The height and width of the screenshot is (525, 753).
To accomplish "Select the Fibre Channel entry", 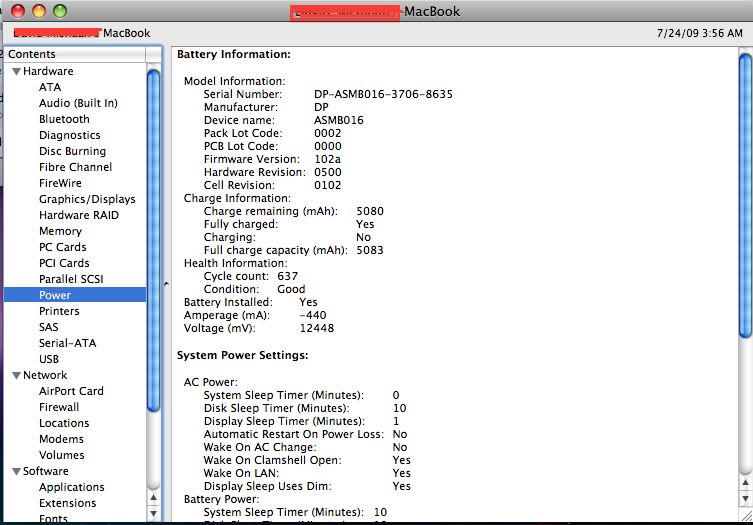I will 75,167.
